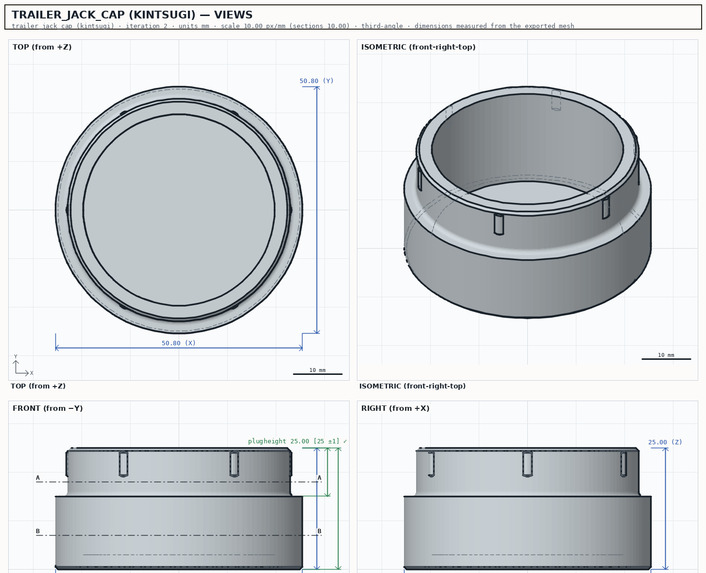This screenshot has height=573, width=706.
Task: Click the ISOMETRIC (front-right-top) caption beneath the isometric panel
Action: [x=412, y=386]
